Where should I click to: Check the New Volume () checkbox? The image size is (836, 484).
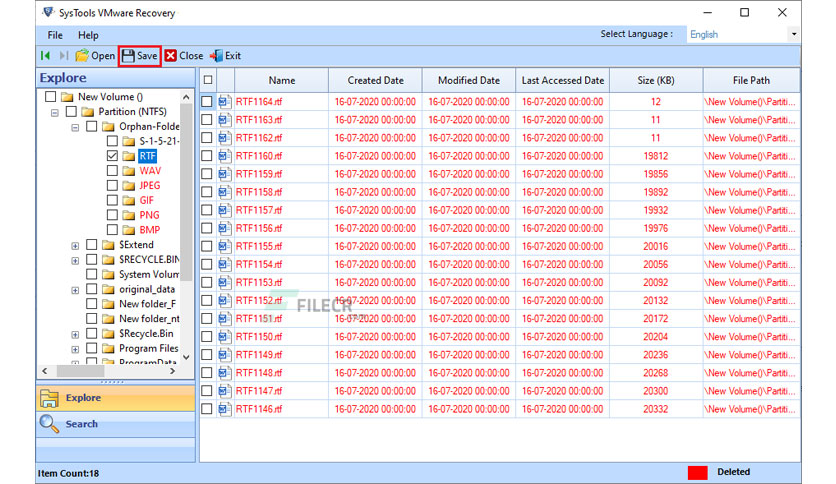[51, 96]
